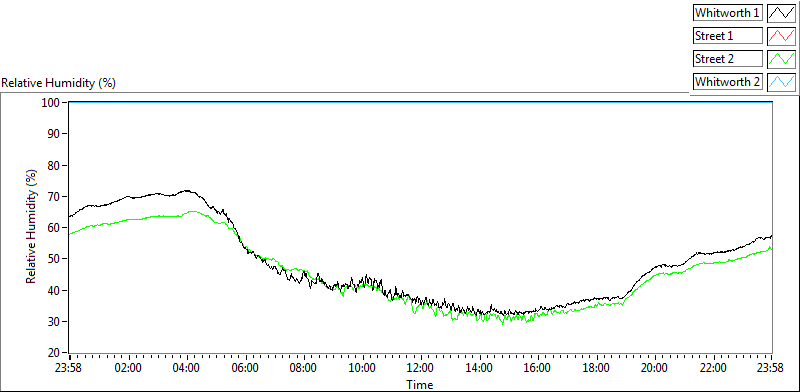Select the Street 1 legend label

coord(728,36)
